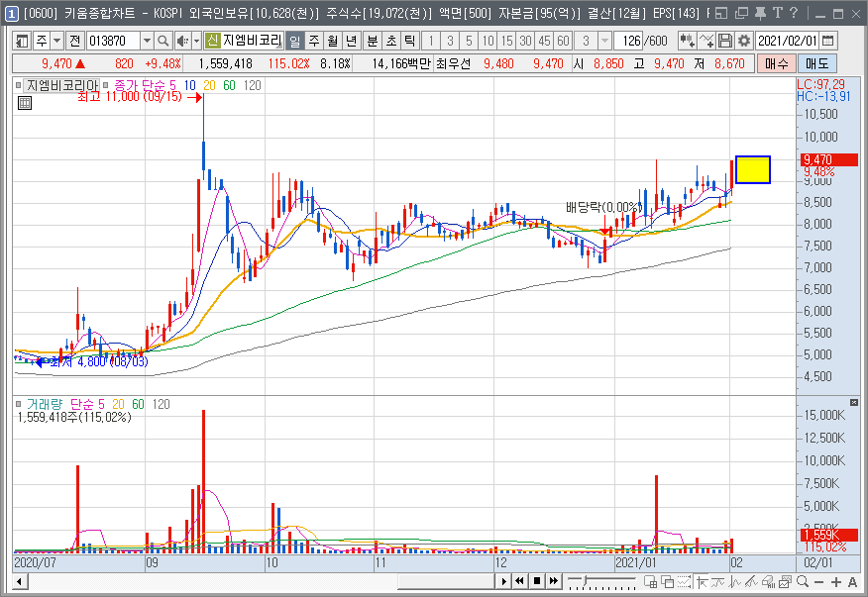Open the interval 3 dropdown arrow
Screen dimensions: 868x597
click(x=604, y=41)
